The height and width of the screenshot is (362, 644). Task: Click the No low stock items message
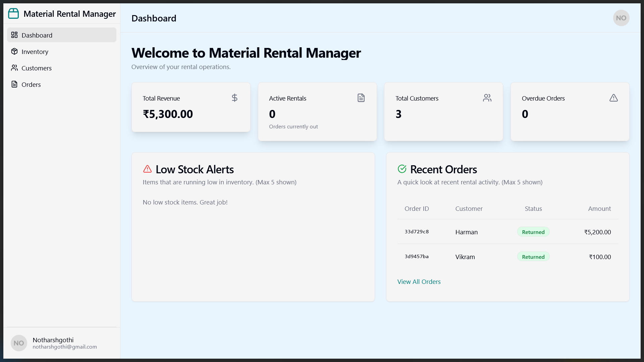[x=185, y=202]
